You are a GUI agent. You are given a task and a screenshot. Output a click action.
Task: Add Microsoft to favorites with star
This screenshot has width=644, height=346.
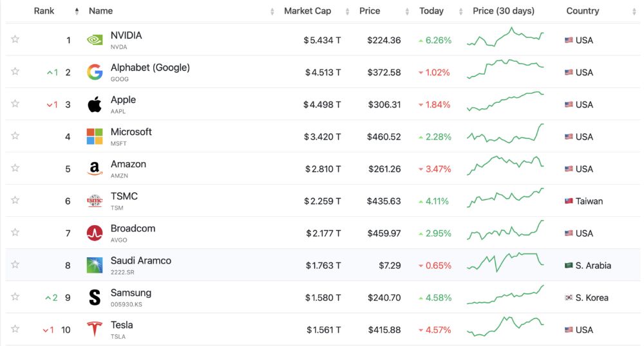click(x=15, y=136)
